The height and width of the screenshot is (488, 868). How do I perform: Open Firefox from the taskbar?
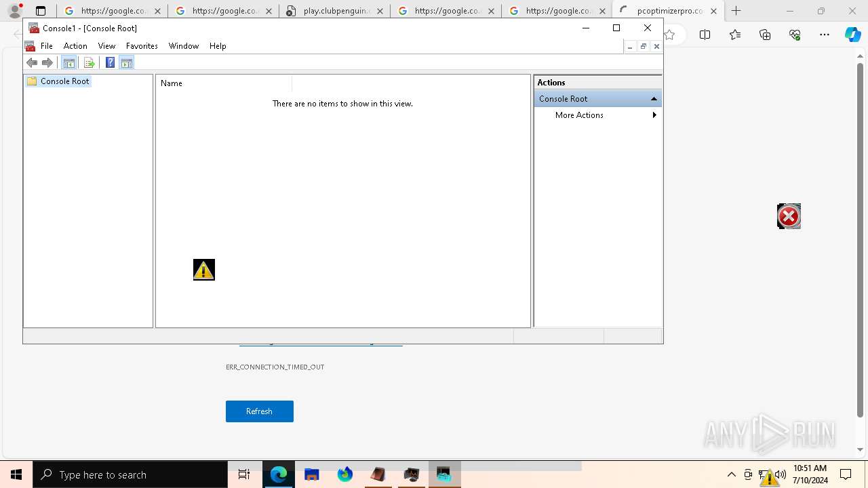tap(345, 474)
